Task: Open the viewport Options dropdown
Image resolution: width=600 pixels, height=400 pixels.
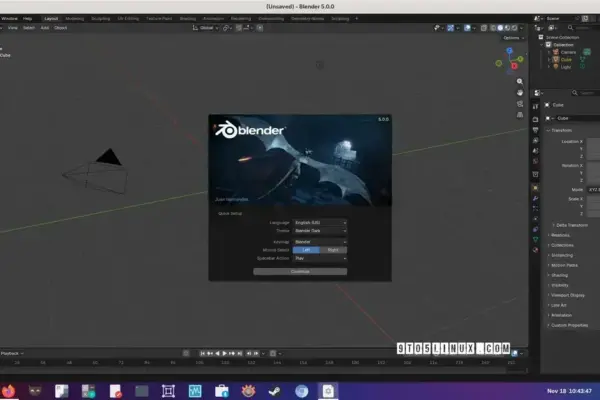Action: click(x=514, y=38)
